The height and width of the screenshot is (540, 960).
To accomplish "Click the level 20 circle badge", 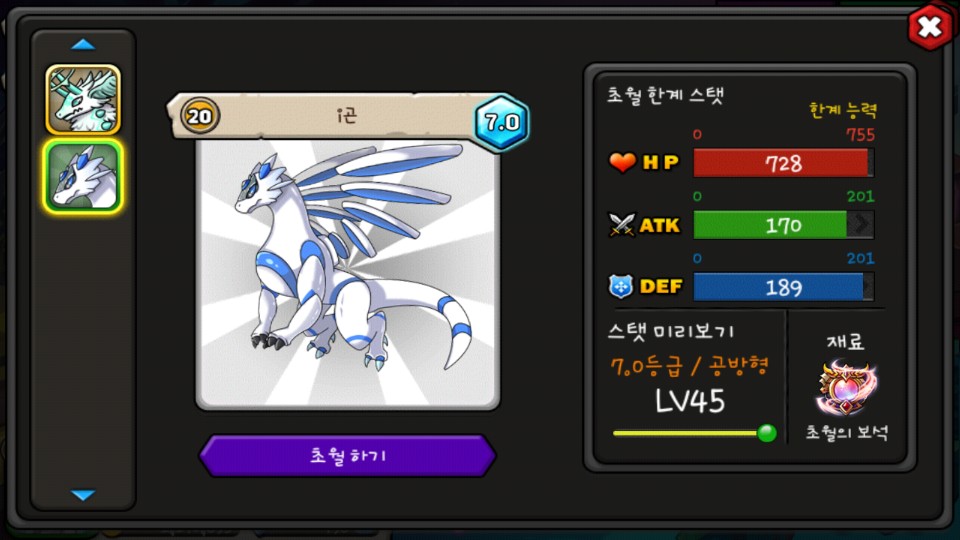I will click(x=200, y=116).
